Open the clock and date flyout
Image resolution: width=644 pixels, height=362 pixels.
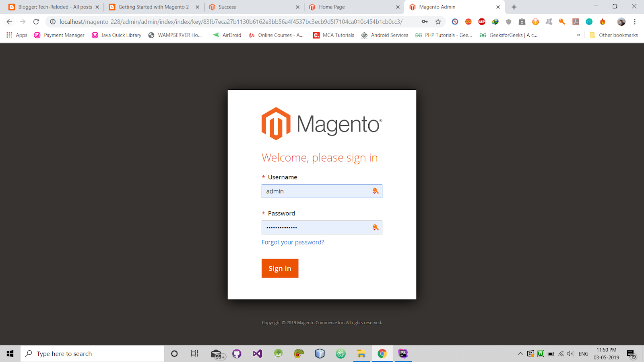(606, 354)
